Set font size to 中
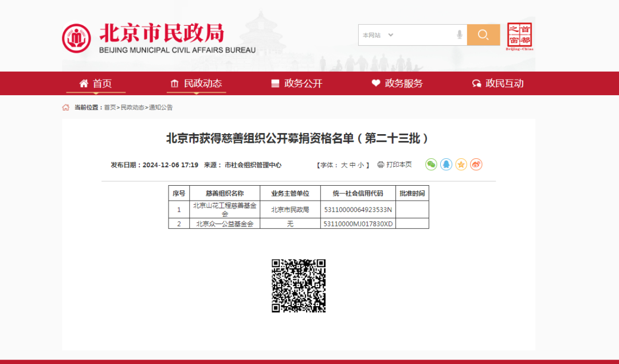The height and width of the screenshot is (364, 619). (x=352, y=165)
